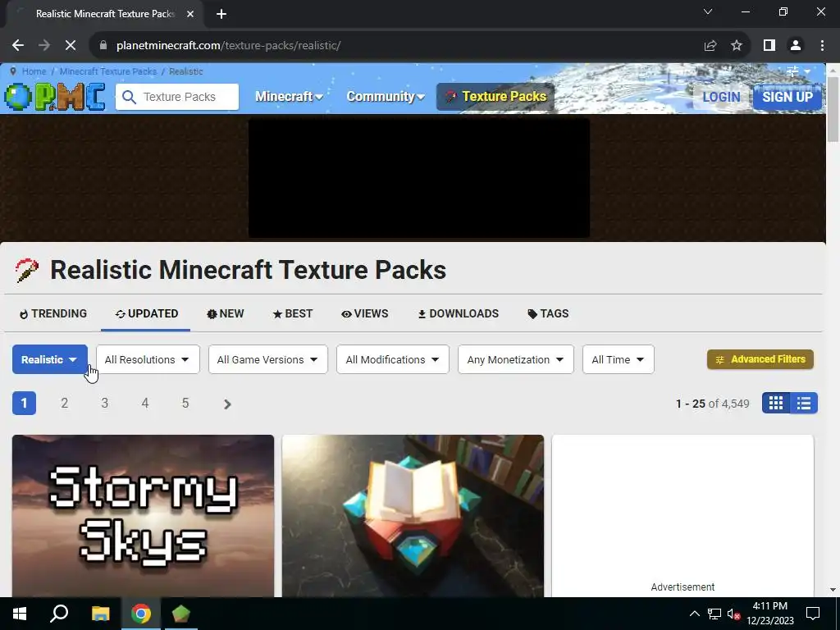
Task: Click the Texture Packs nav button
Action: (x=495, y=97)
